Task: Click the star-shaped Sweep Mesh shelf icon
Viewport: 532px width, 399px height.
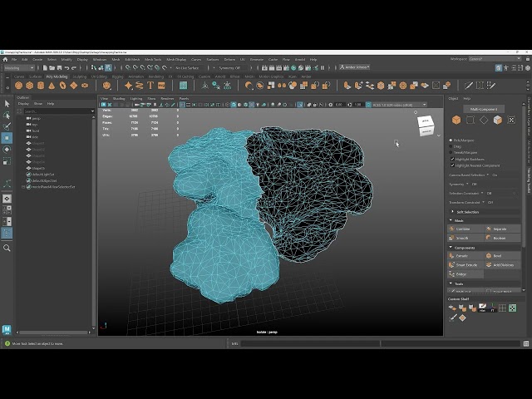Action: pyautogui.click(x=128, y=86)
